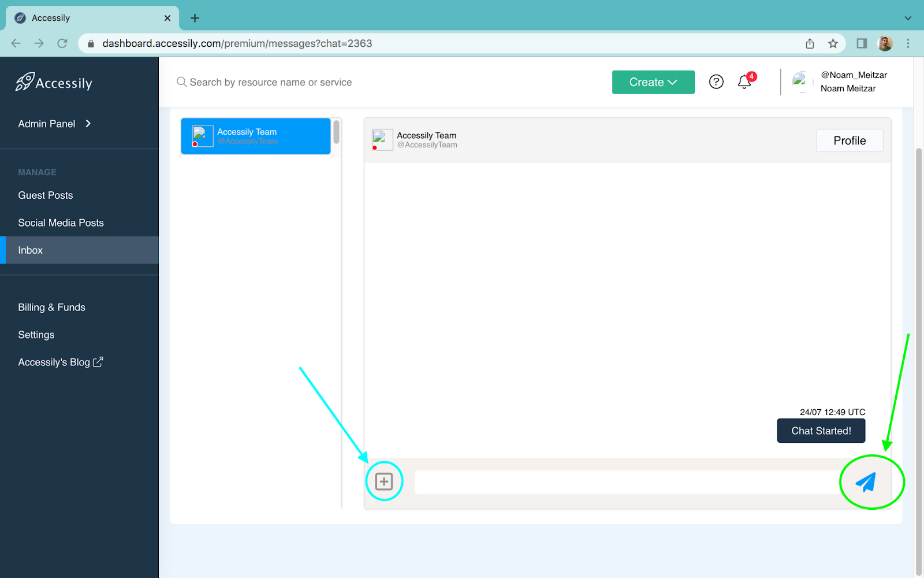Click the Accessily Team avatar in conversation list
This screenshot has height=578, width=924.
(202, 136)
